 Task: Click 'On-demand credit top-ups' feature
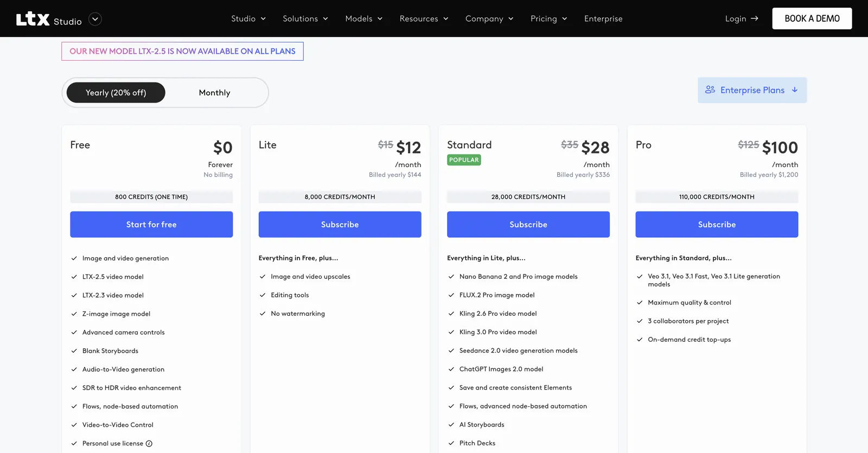[x=689, y=340]
